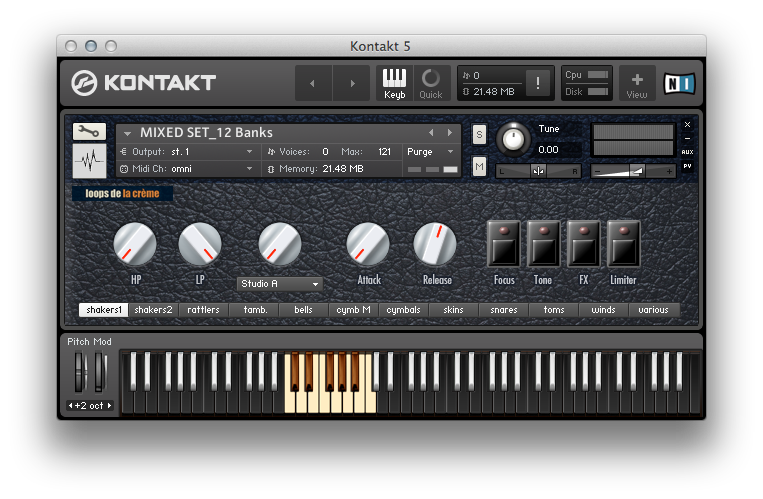Screen dimensions: 763x499
Task: Go to next instrument in main header
Action: point(352,83)
